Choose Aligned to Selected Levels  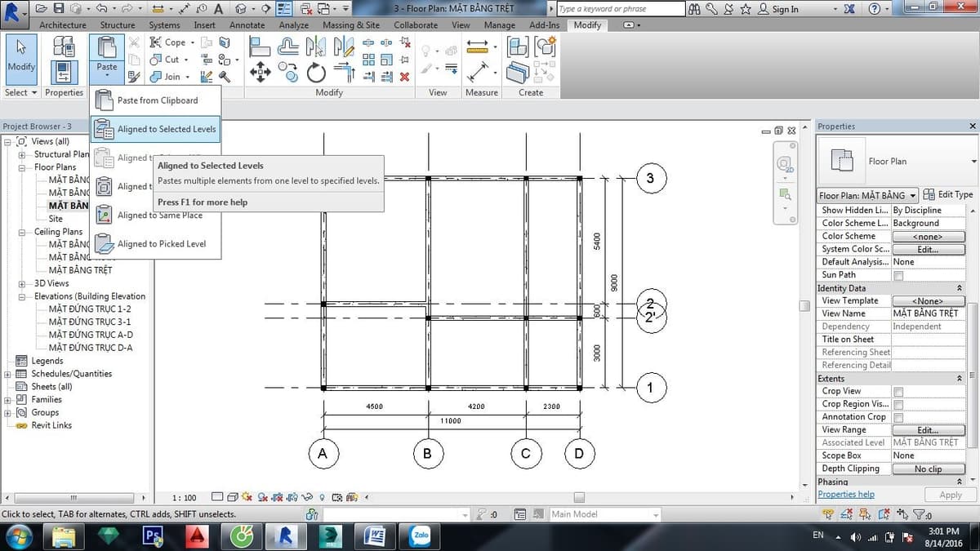(x=155, y=129)
